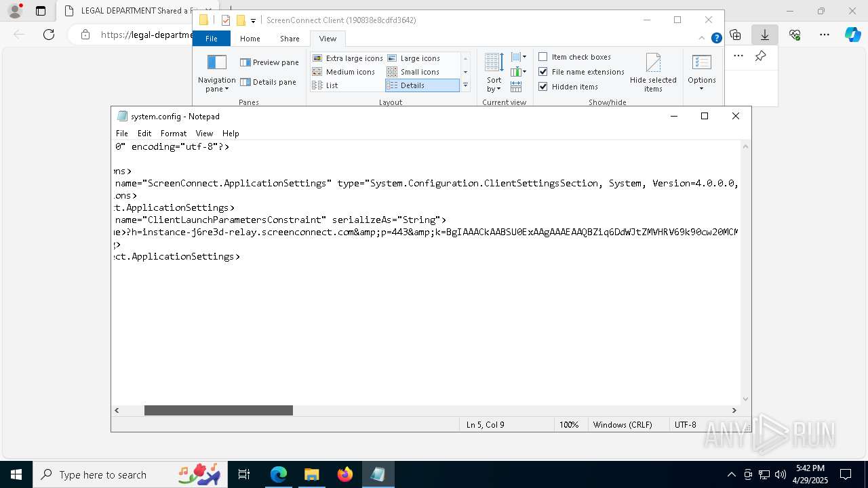This screenshot has height=488, width=868.
Task: Open Notepad File menu
Action: (x=122, y=134)
